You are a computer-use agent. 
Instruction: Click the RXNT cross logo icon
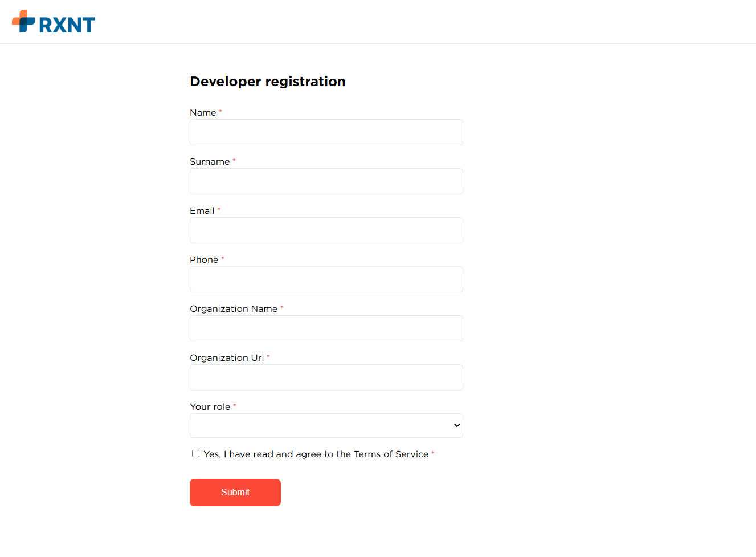click(x=23, y=22)
